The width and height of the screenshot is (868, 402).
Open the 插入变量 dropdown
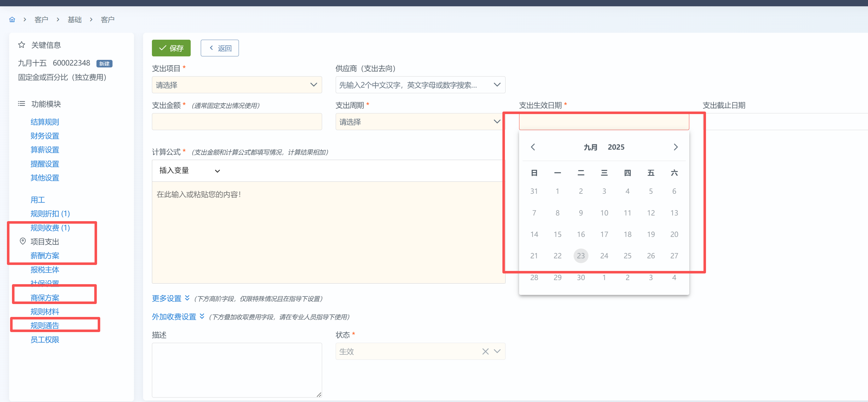[x=189, y=171]
